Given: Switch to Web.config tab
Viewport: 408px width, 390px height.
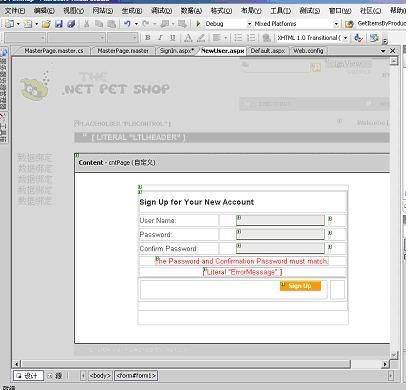Looking at the screenshot, I should click(x=308, y=51).
